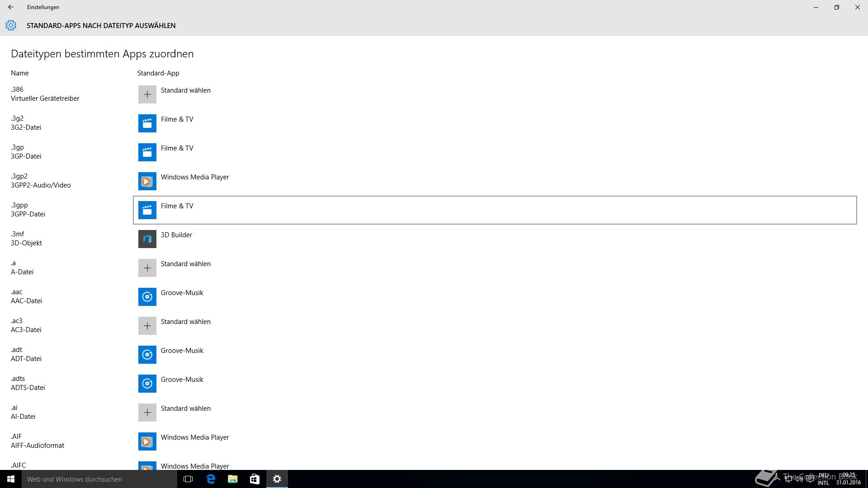Click the 3D Builder icon for .3mf
This screenshot has height=488, width=868.
point(147,239)
